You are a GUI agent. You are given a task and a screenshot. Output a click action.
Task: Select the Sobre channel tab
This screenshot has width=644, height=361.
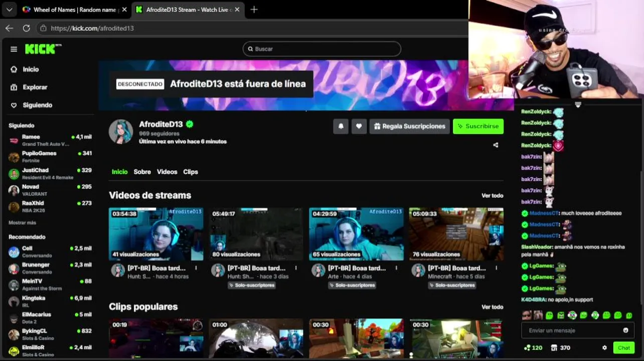coord(142,171)
